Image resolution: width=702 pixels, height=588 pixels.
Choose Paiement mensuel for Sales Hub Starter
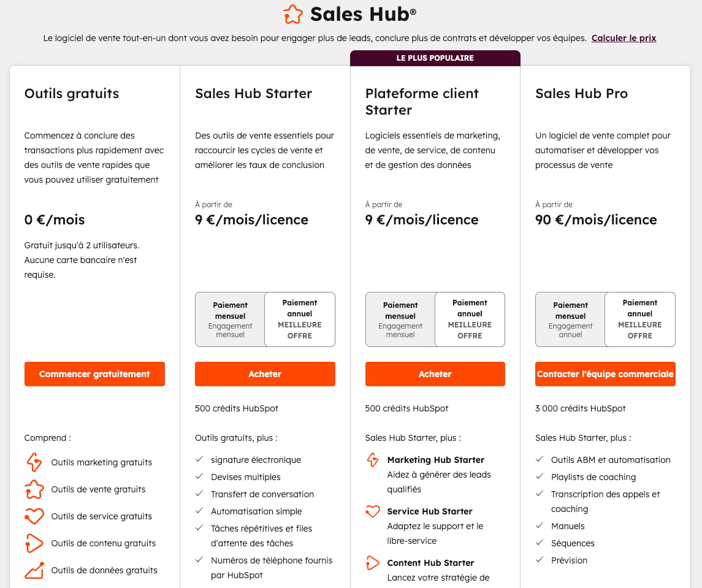(230, 319)
